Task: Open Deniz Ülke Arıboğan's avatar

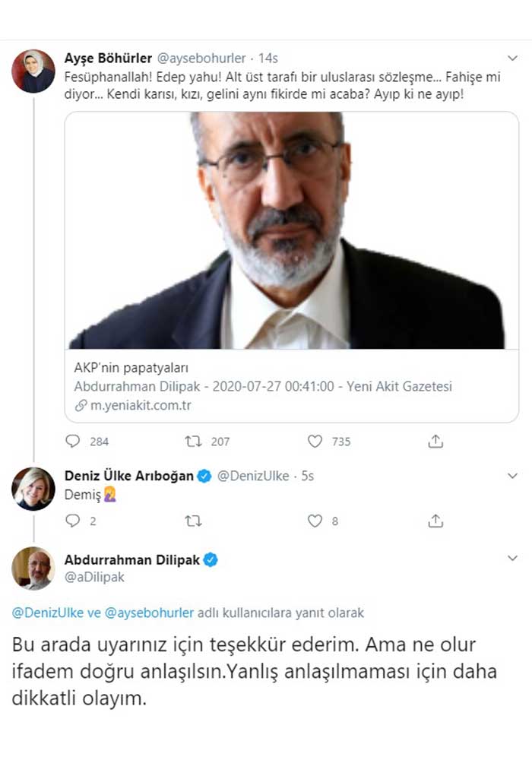Action: 33,489
